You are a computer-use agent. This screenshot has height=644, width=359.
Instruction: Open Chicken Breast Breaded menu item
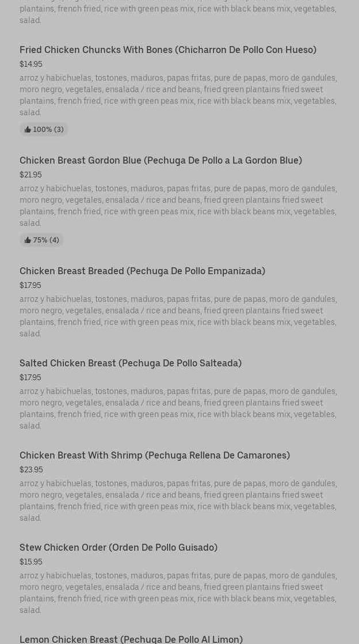(x=142, y=271)
